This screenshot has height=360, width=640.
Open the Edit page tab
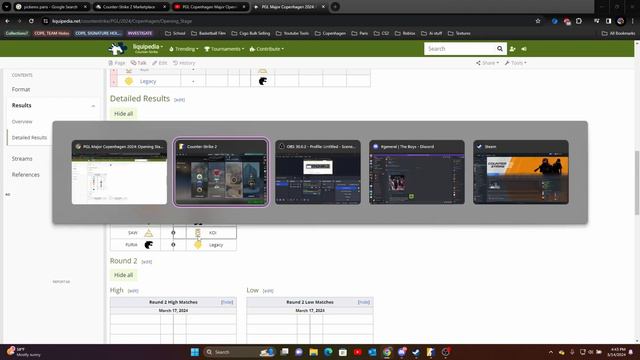[160, 63]
